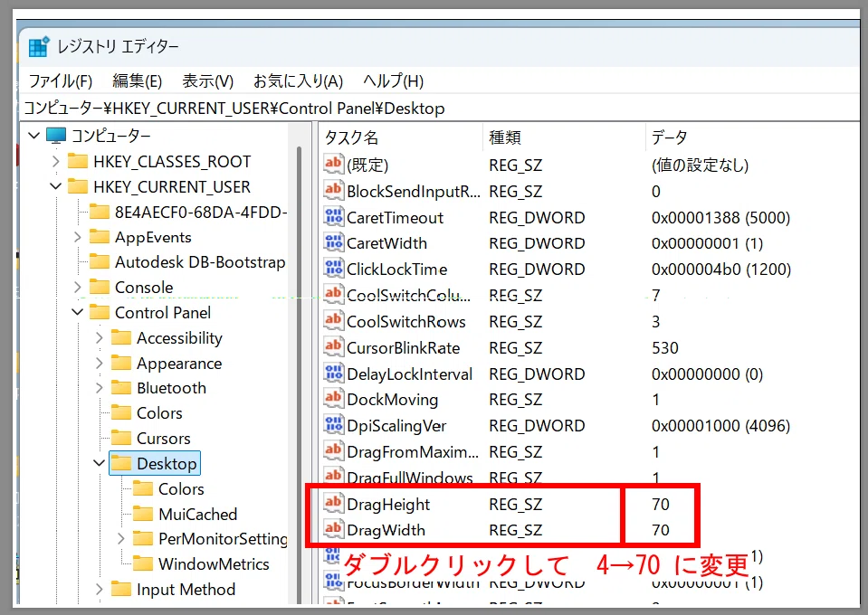868x615 pixels.
Task: Select DpiScalingVer DWORD icon
Action: click(x=333, y=424)
